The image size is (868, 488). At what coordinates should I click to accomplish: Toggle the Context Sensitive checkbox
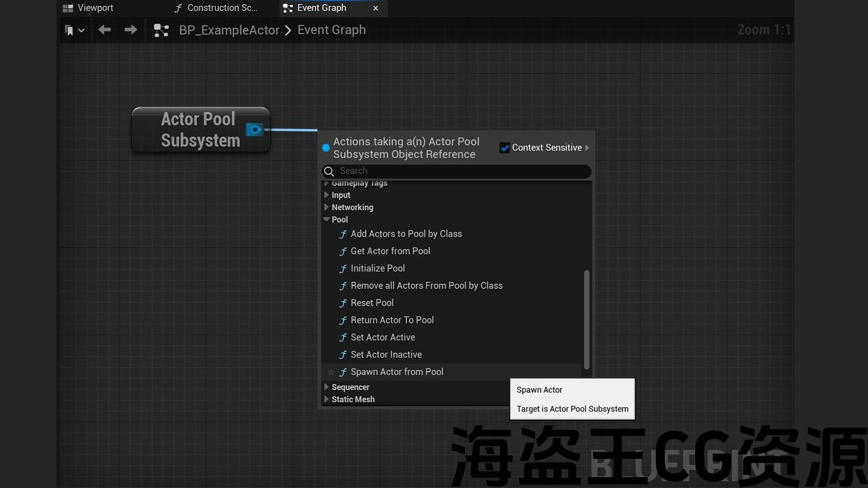point(505,148)
